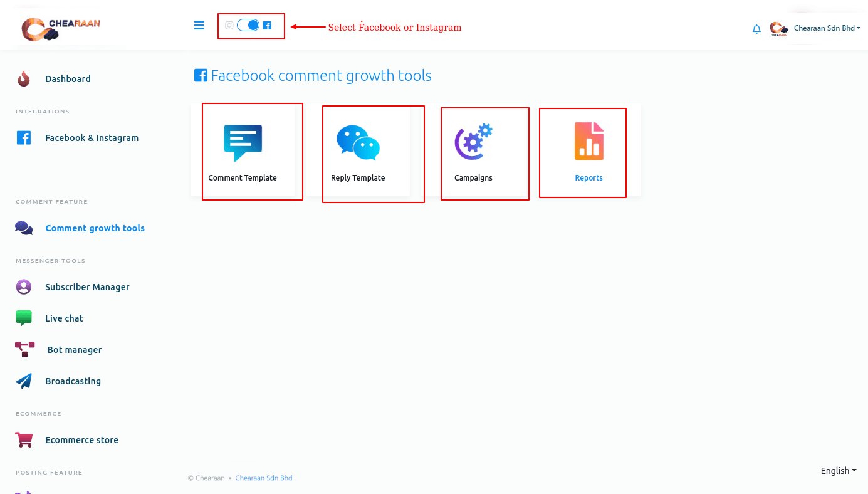Open the Reply Template chat bubbles icon

pyautogui.click(x=358, y=143)
